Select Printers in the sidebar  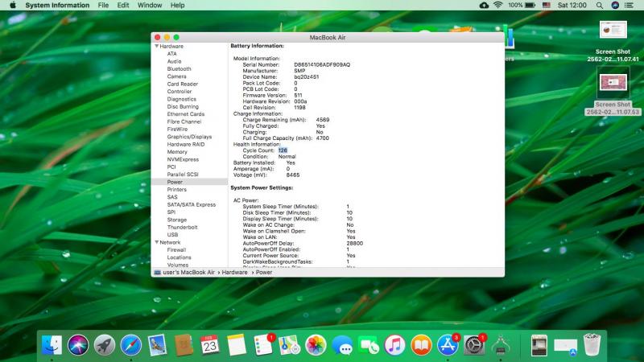pos(176,190)
